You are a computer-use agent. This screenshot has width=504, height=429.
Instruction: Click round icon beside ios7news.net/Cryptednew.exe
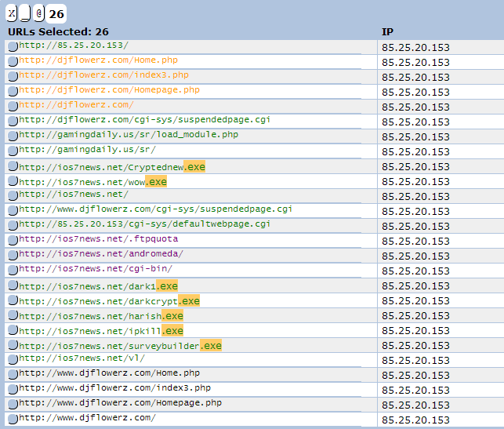13,167
